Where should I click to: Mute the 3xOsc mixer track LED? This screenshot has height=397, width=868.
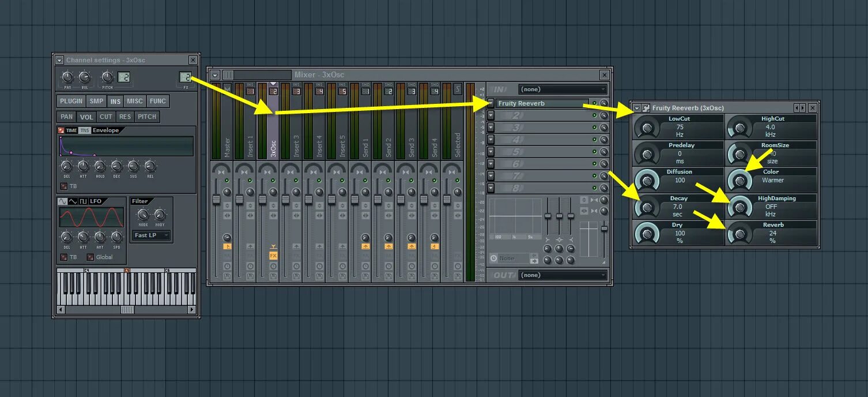coord(273,181)
